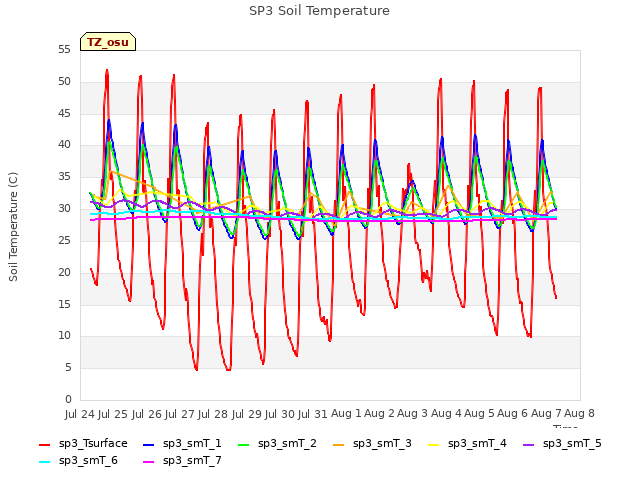The image size is (640, 480).
Task: Toggle the sp3_Tsurface legend entry
Action: (83, 444)
